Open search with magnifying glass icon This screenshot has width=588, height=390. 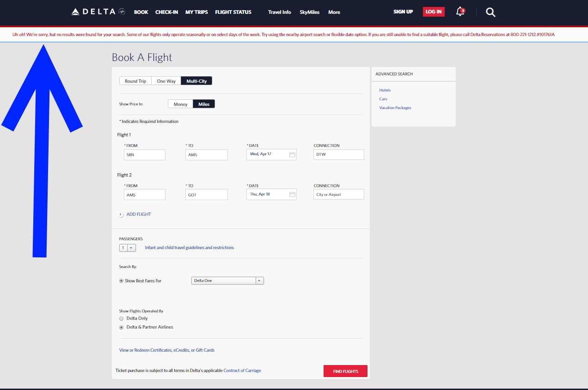(490, 12)
